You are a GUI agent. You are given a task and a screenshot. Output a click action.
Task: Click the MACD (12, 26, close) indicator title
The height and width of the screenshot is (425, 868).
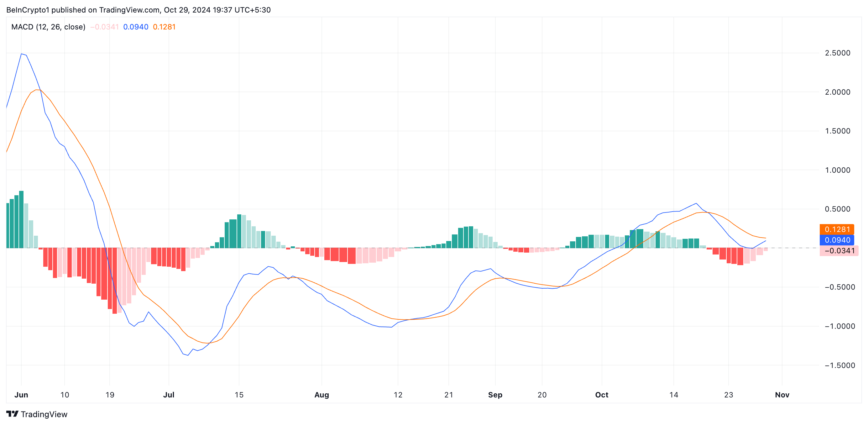[48, 27]
